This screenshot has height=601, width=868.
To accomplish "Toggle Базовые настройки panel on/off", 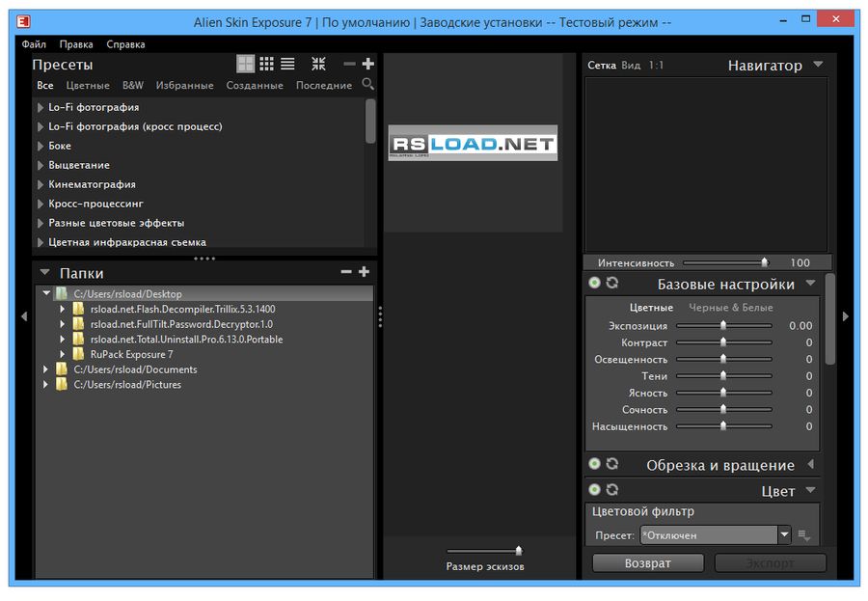I will (594, 283).
